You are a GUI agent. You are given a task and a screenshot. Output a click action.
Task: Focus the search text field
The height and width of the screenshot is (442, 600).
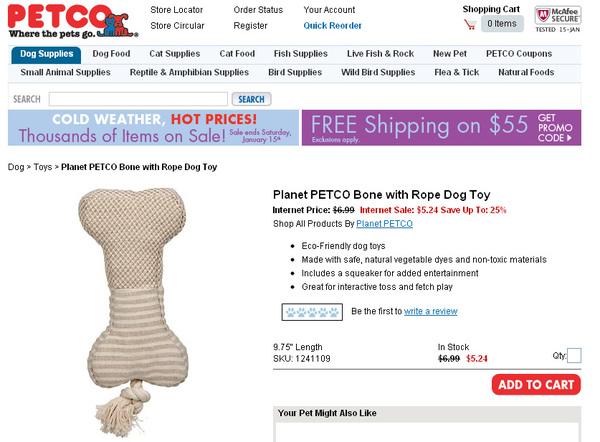138,99
